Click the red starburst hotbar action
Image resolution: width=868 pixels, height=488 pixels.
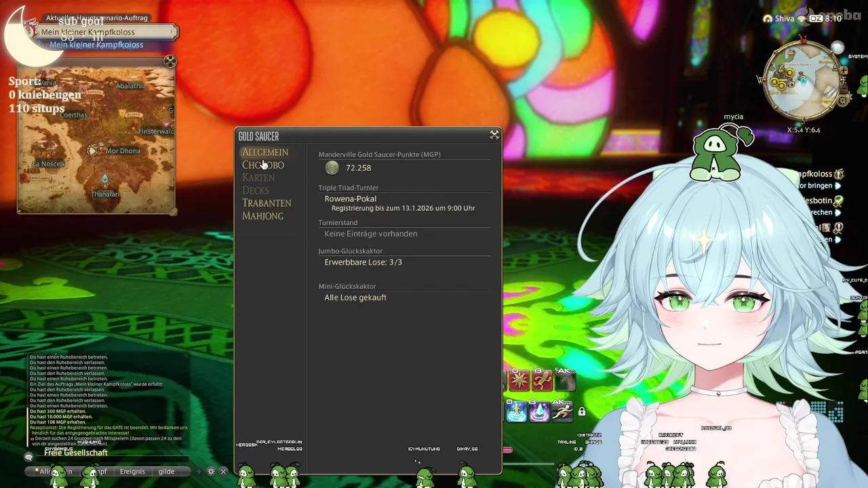(519, 380)
